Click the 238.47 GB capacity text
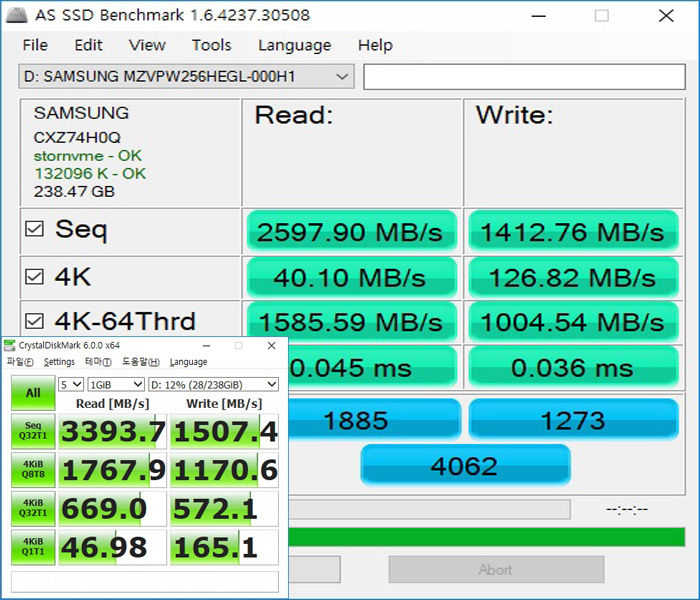Image resolution: width=700 pixels, height=600 pixels. coord(74,192)
